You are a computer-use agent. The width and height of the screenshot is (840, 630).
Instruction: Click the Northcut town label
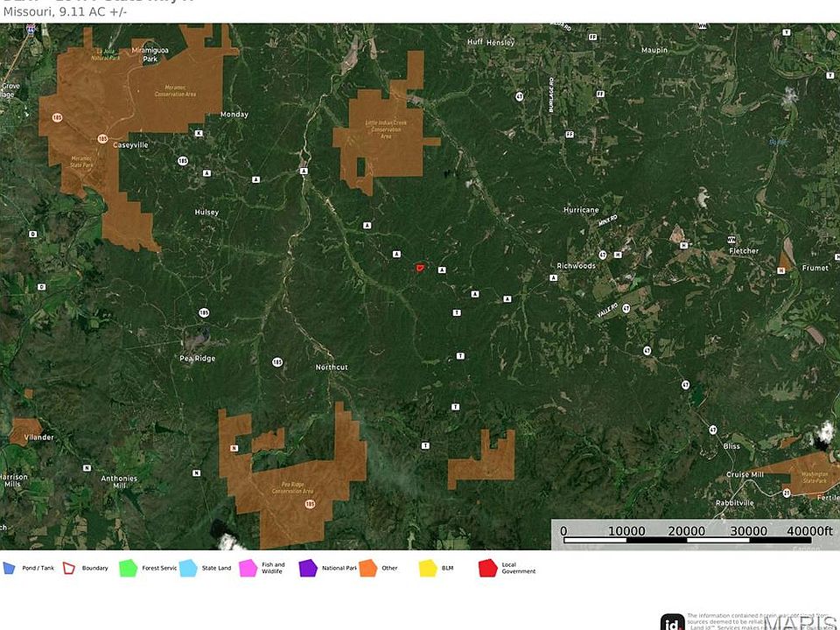pyautogui.click(x=332, y=367)
